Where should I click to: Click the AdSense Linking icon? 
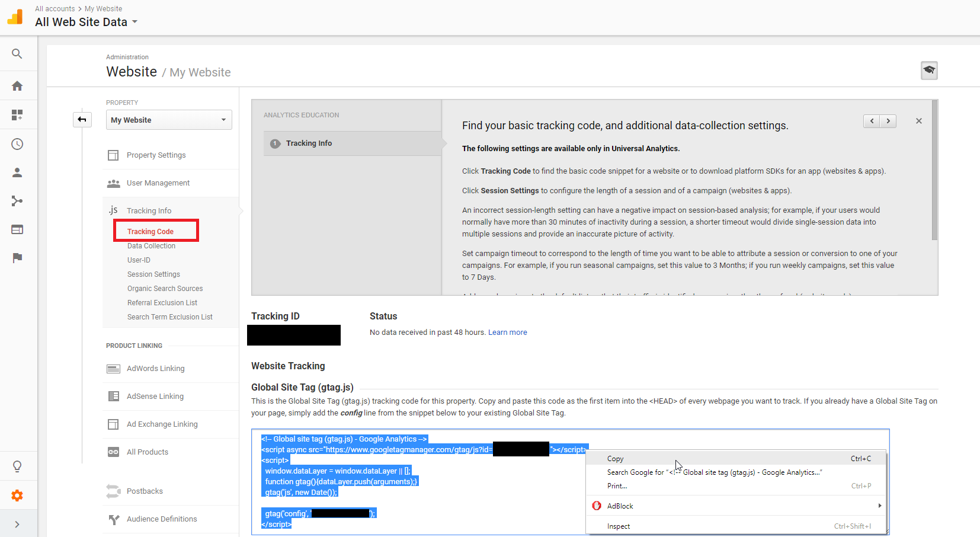[x=113, y=397]
